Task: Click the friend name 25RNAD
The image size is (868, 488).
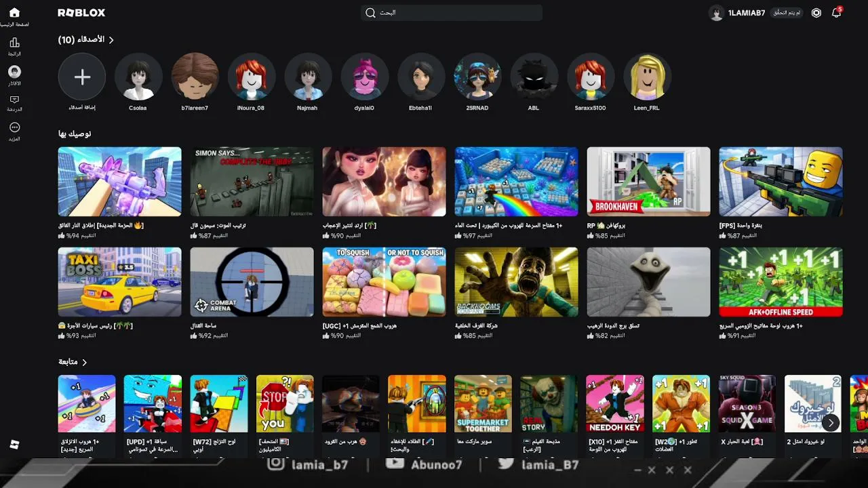Action: tap(477, 108)
